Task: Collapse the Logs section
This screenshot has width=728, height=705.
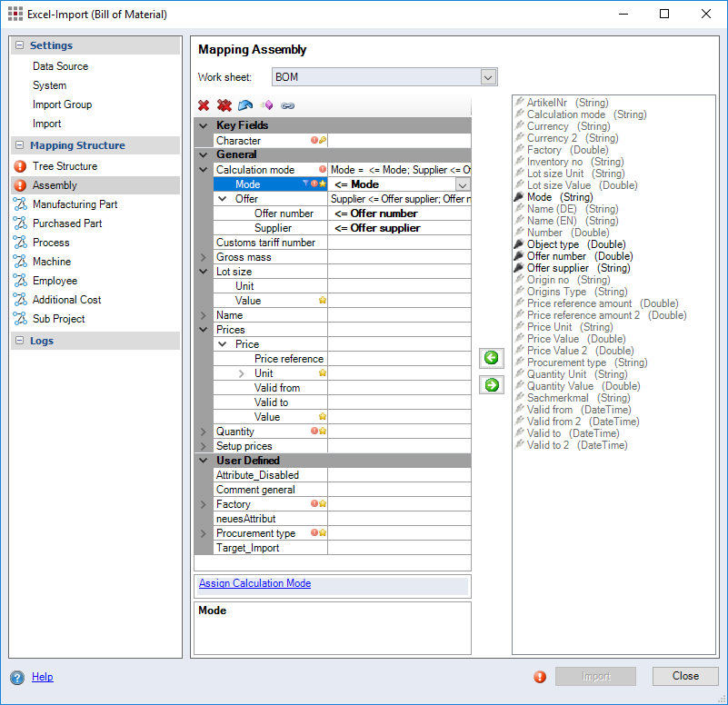Action: pos(19,340)
